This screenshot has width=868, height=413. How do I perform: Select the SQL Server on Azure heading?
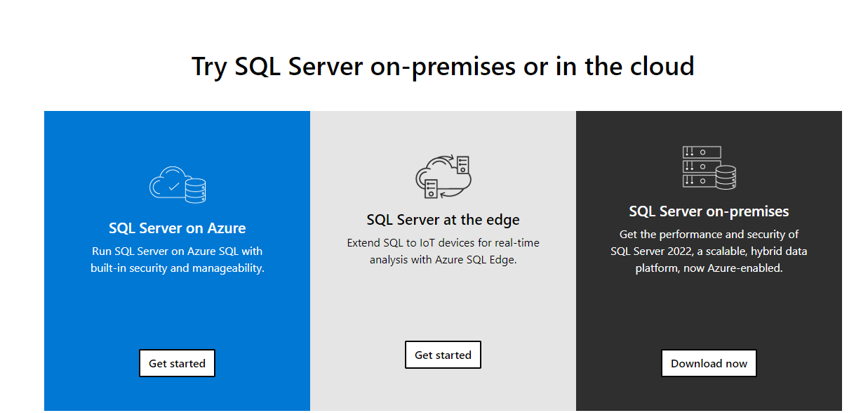click(x=178, y=228)
